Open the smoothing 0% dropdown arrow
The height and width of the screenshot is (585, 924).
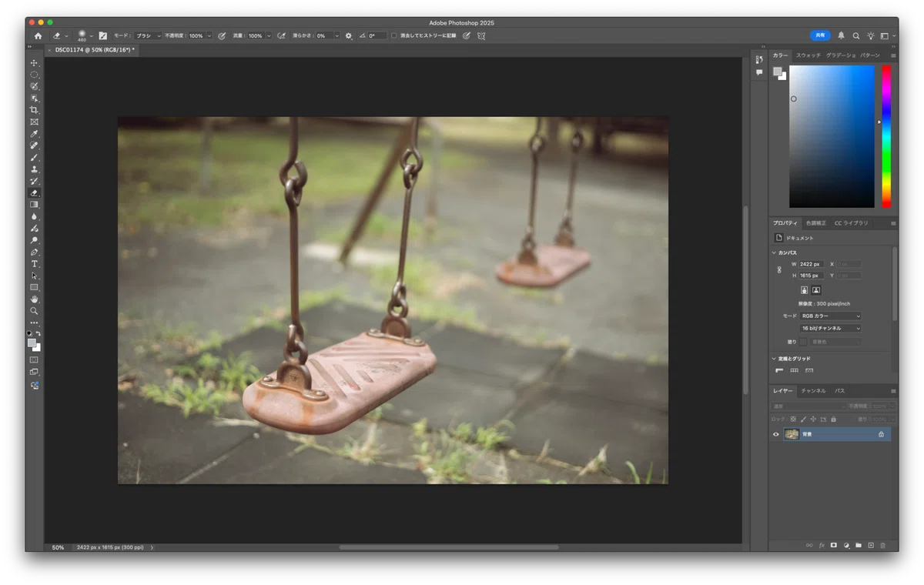pos(336,35)
